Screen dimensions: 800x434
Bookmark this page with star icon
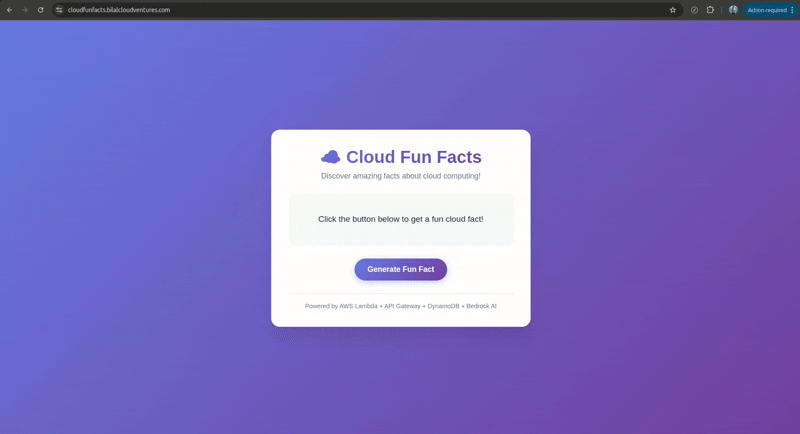click(672, 10)
